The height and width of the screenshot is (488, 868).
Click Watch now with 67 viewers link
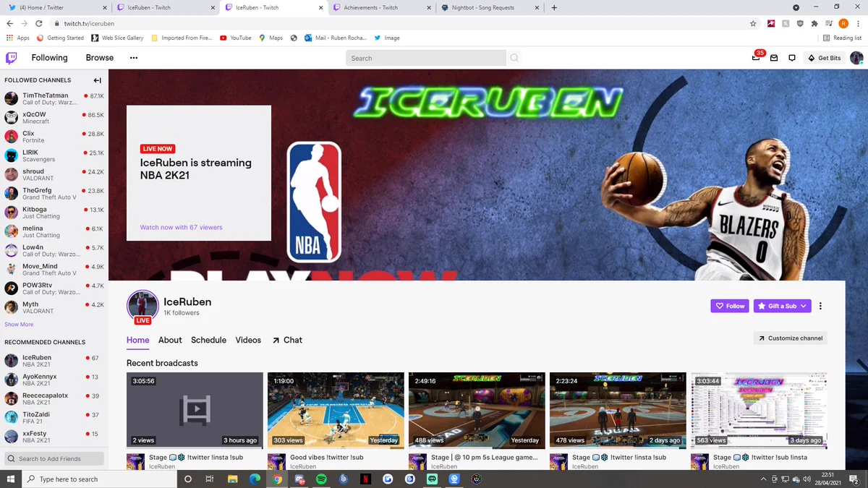[x=181, y=227]
